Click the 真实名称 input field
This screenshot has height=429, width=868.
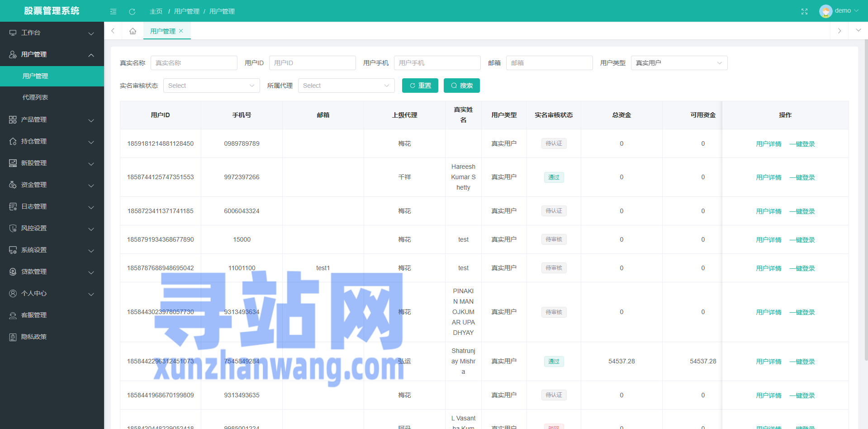coord(194,63)
